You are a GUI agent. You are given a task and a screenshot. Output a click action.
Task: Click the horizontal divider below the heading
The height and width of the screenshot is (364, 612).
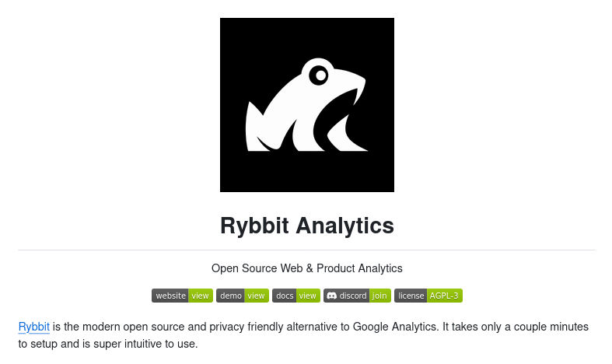tap(306, 250)
